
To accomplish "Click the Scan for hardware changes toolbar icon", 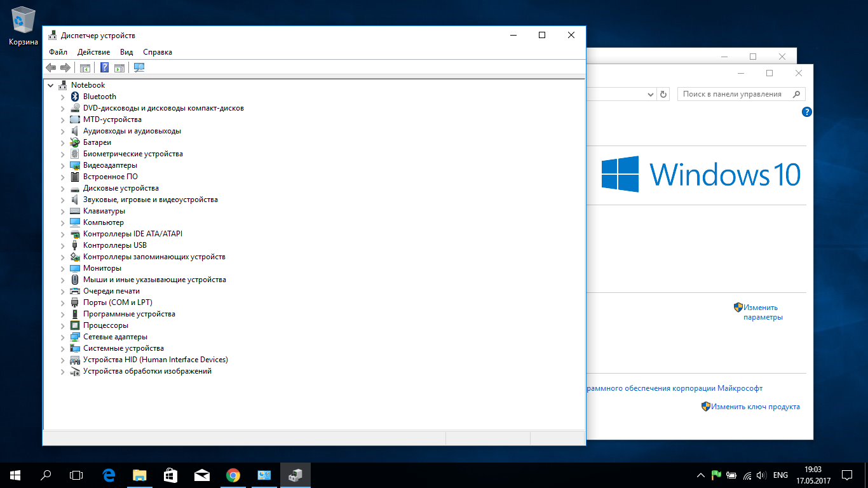I will coord(139,68).
